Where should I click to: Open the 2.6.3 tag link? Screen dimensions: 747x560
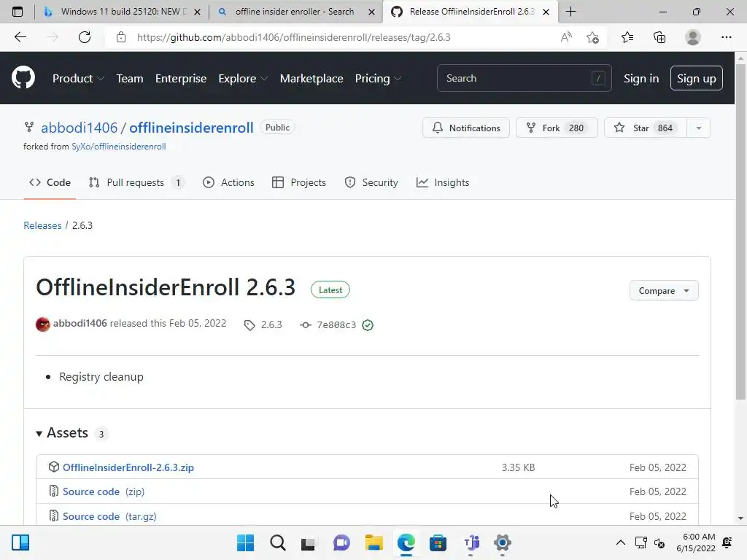click(263, 324)
